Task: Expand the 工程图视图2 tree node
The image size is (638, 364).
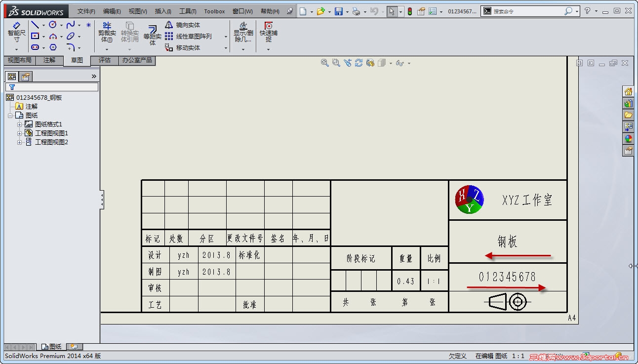Action: [x=19, y=142]
